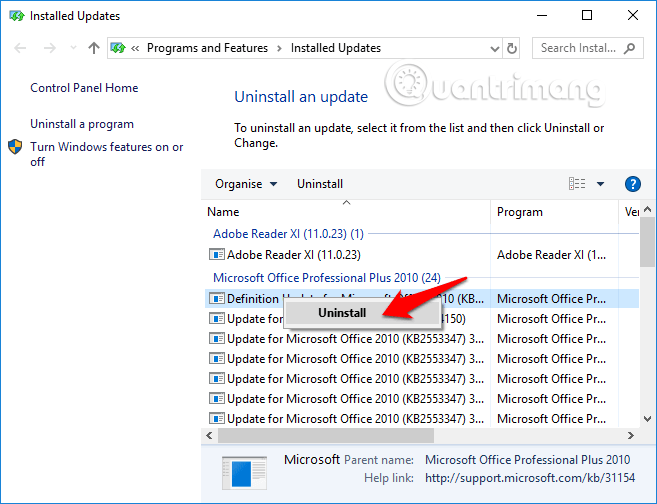
Task: Click Microsoft Office Pr... cell of Definition row
Action: point(551,299)
